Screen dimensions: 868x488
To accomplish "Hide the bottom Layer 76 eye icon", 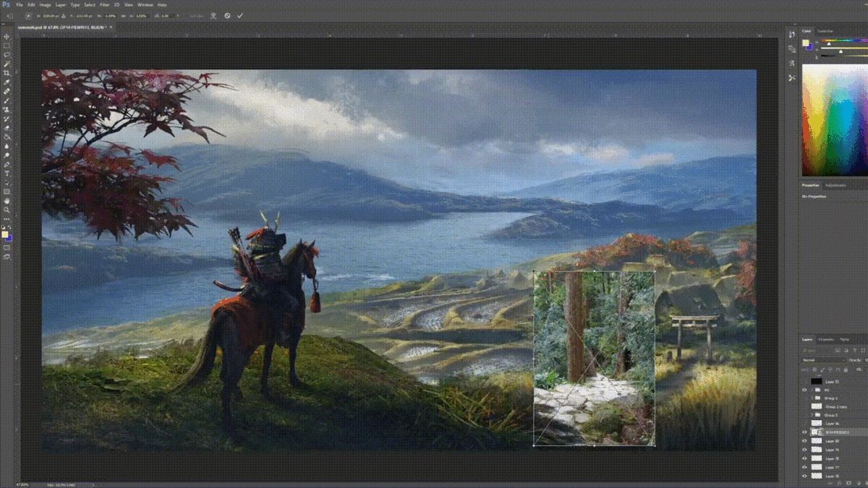I will pos(804,476).
